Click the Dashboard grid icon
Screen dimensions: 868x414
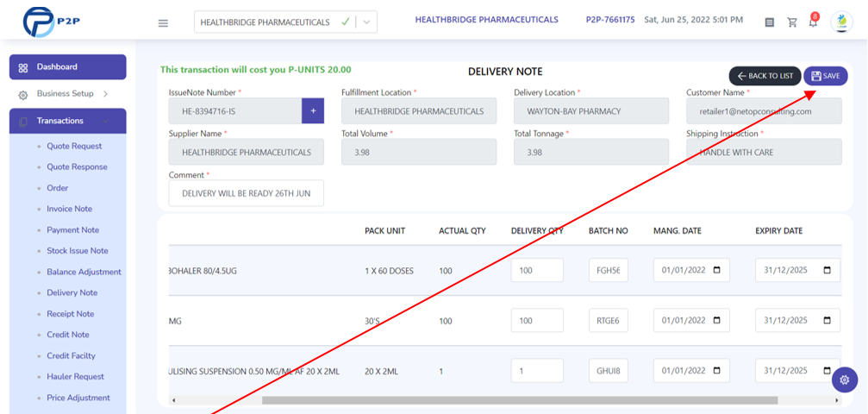tap(23, 67)
